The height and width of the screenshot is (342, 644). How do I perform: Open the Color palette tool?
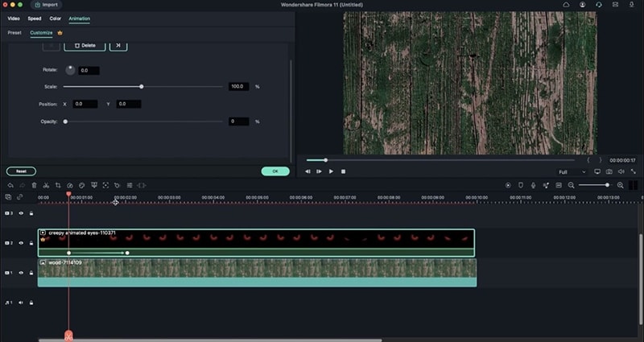point(82,186)
